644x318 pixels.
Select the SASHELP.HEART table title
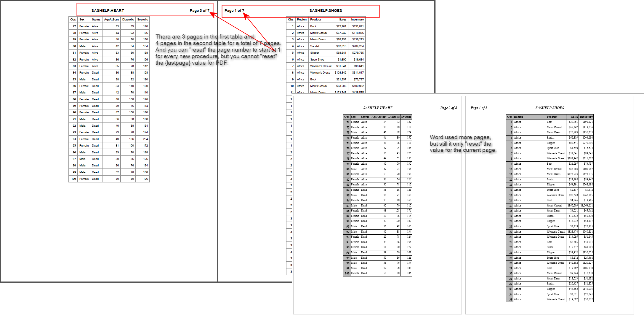(x=108, y=10)
